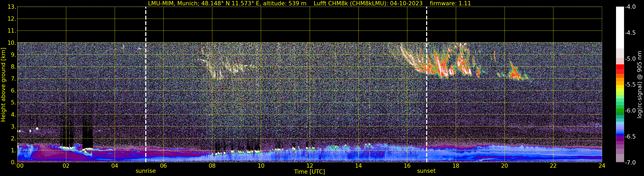Screen dimensions: 644x176
Task: Click the dashed white sunset marker line
Action: 427,85
